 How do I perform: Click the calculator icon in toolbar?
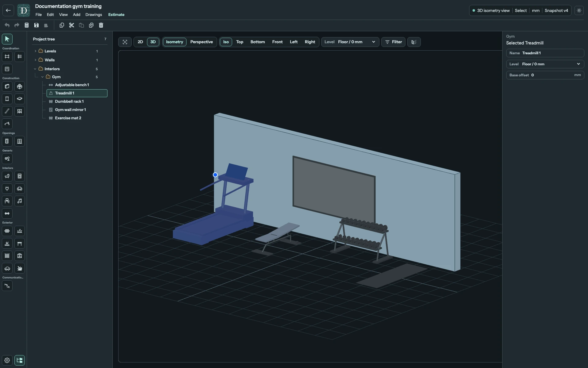click(x=27, y=25)
